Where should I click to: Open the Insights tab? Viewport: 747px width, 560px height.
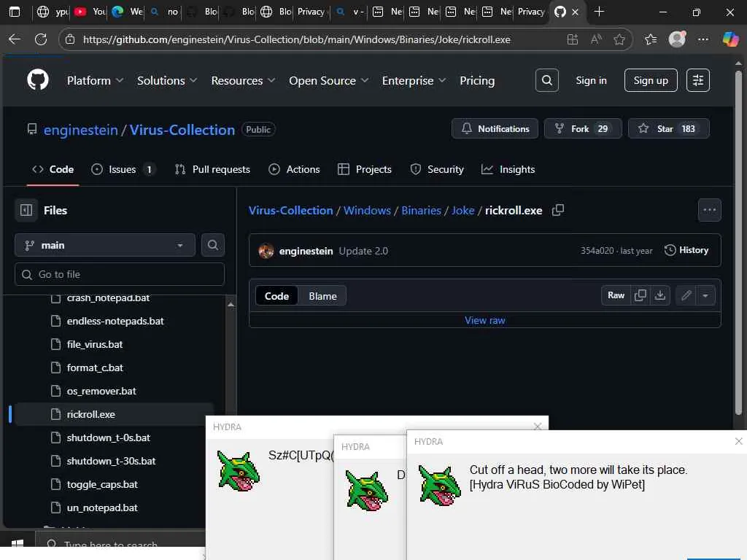tap(508, 169)
